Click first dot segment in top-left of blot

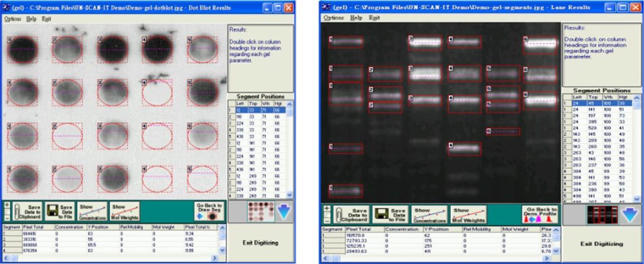22,49
